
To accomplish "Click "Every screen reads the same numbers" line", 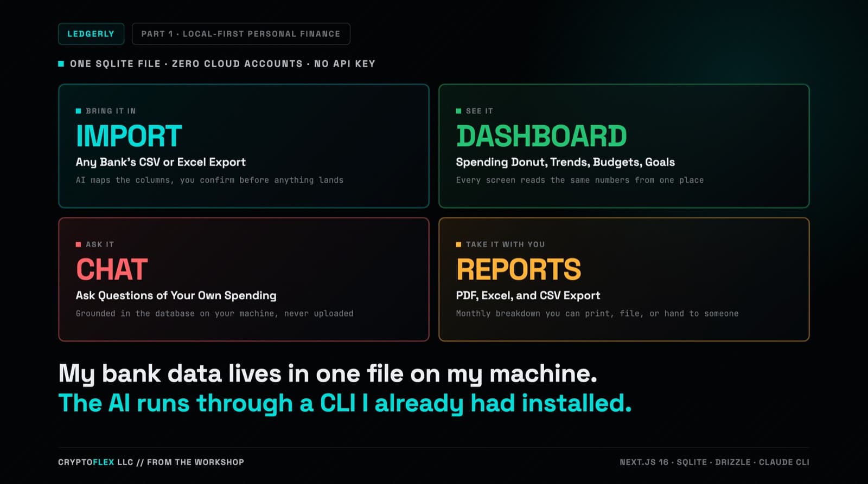I will point(580,180).
